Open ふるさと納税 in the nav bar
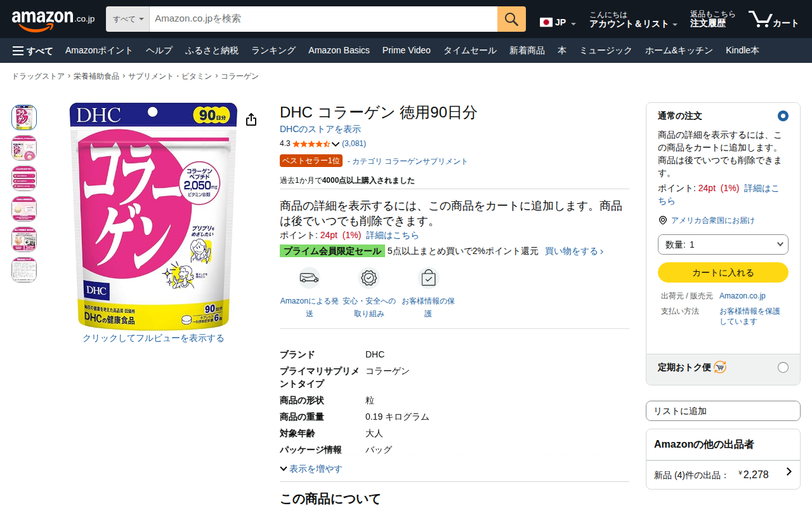This screenshot has width=812, height=508. pyautogui.click(x=212, y=51)
